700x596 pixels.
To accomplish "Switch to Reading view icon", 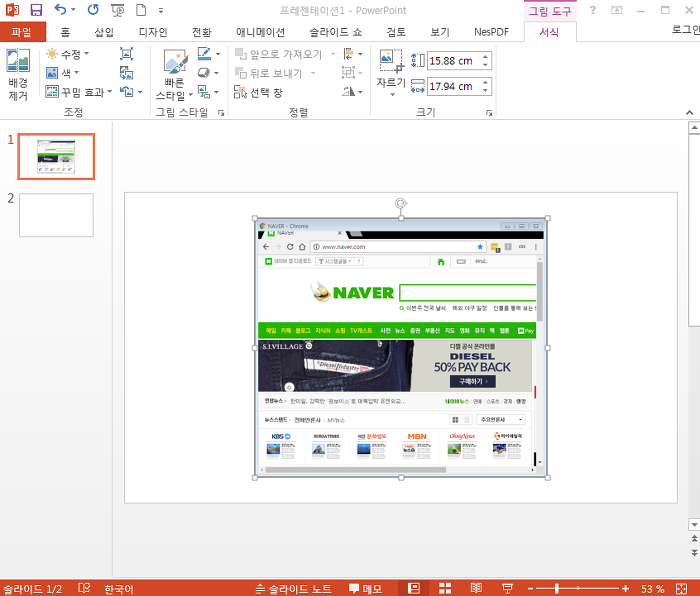I will point(476,588).
